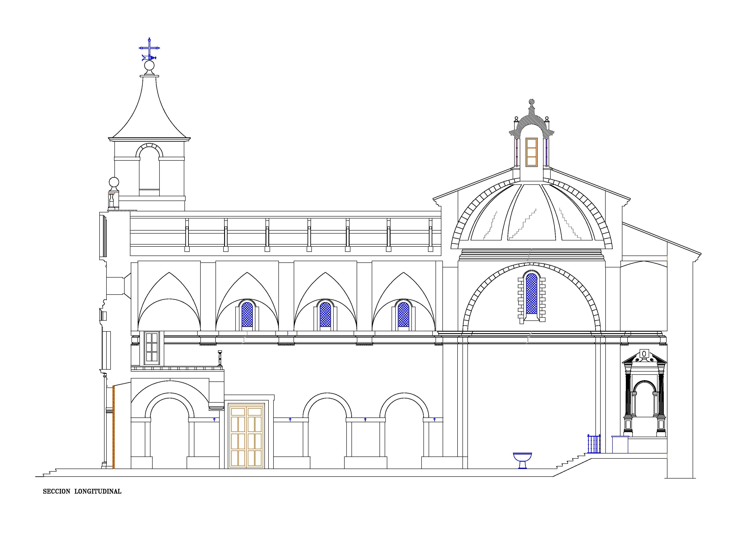Select the black altarpiece with columns

click(644, 393)
